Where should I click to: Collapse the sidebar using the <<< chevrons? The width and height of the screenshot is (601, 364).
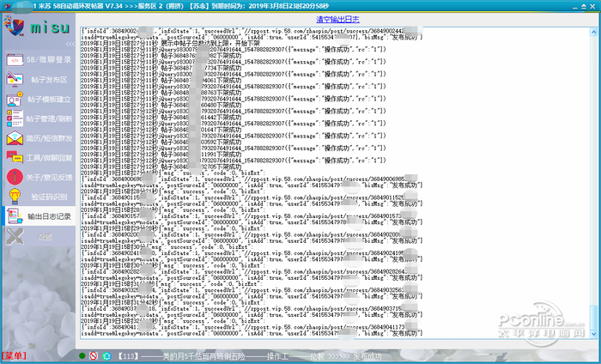point(70,44)
